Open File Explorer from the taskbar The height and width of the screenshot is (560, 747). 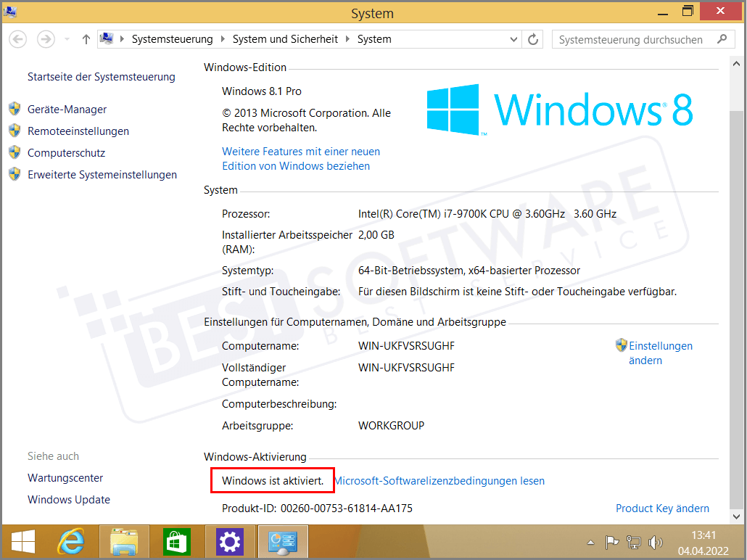(123, 541)
